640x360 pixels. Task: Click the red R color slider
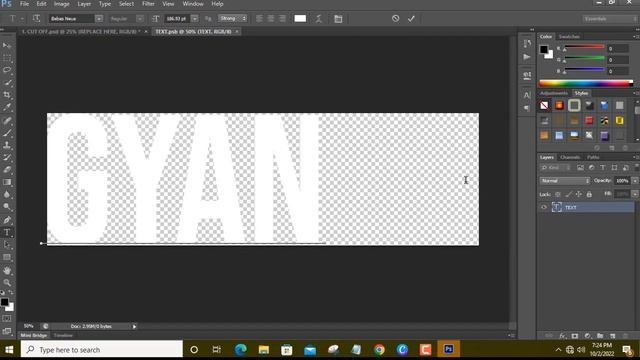[x=584, y=47]
